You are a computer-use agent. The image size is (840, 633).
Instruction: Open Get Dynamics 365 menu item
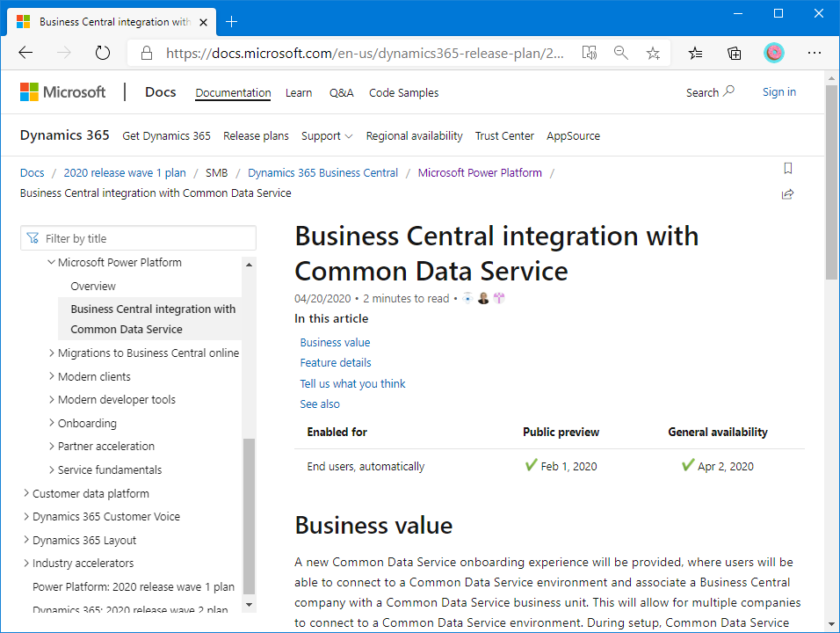click(166, 136)
